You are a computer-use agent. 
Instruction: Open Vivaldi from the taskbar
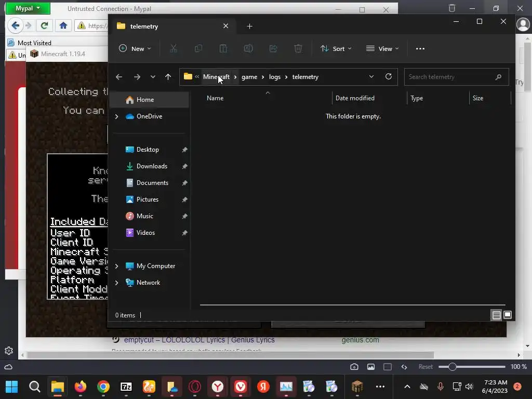tap(240, 387)
